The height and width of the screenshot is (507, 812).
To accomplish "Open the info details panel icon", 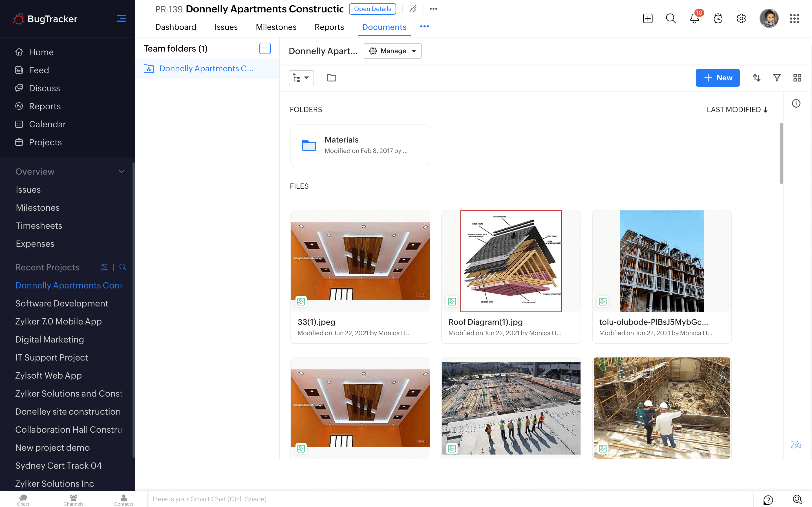I will (796, 103).
